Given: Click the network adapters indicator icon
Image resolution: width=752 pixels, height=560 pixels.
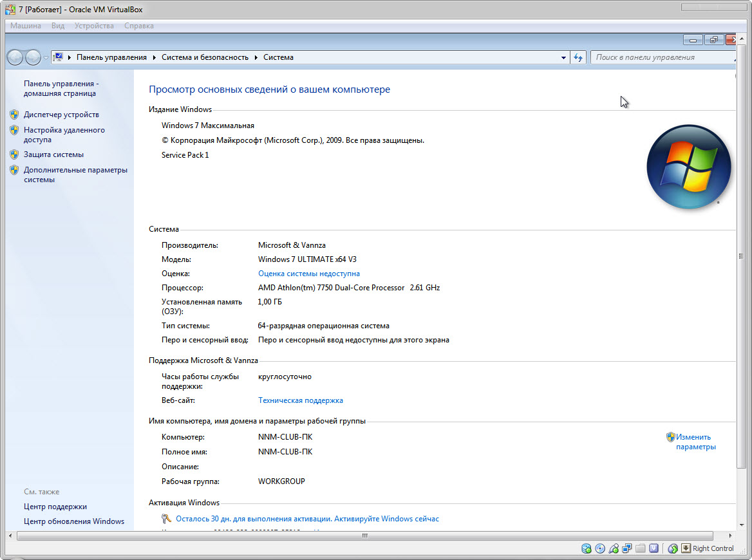Looking at the screenshot, I should tap(627, 548).
